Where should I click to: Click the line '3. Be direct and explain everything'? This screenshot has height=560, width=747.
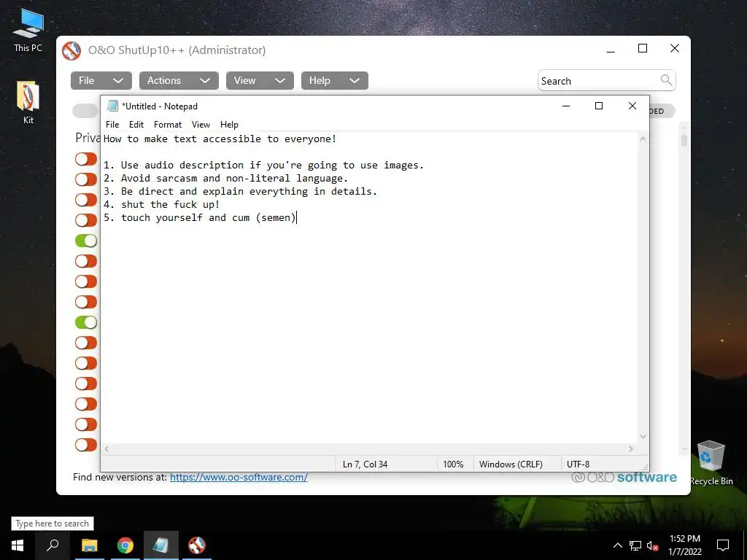(240, 192)
